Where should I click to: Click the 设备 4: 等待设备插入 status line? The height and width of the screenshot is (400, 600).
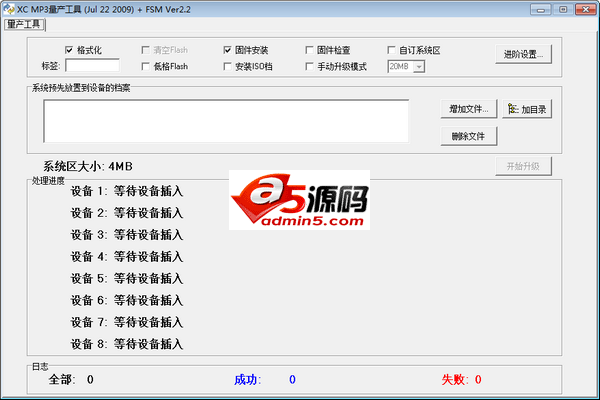point(127,256)
